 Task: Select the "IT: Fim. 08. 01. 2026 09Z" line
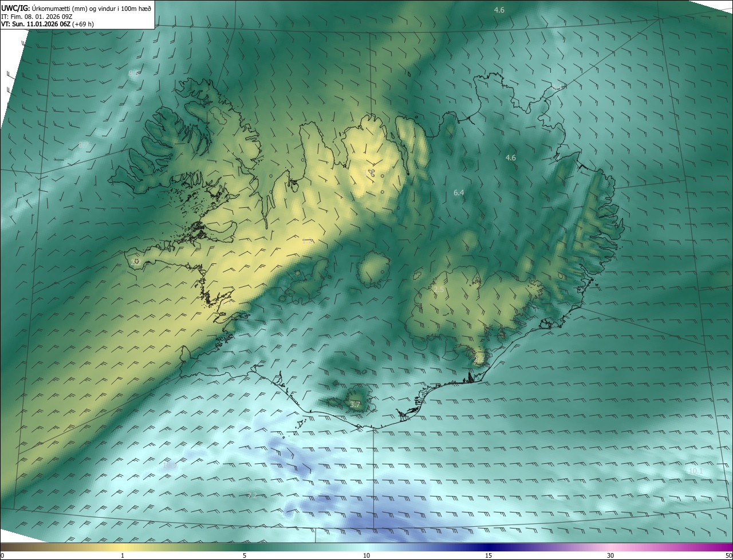pyautogui.click(x=37, y=17)
